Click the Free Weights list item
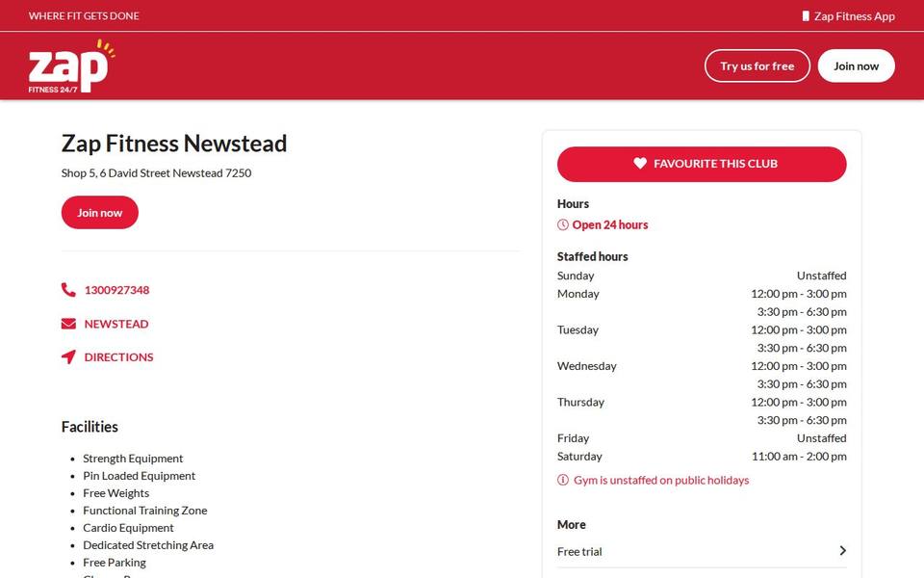This screenshot has height=578, width=924. tap(116, 493)
